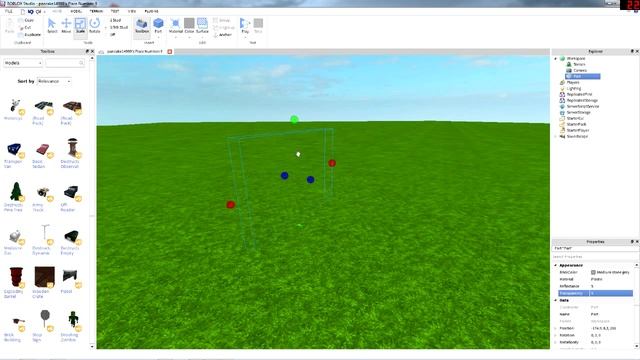This screenshot has height=360, width=640.
Task: Click the Play test button
Action: 245,26
